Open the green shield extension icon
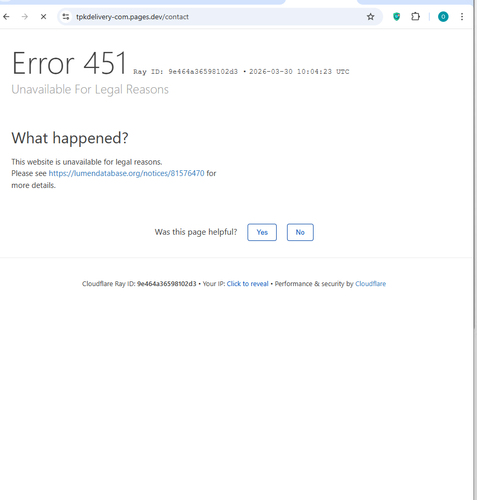Viewport: 477px width, 500px height. pyautogui.click(x=396, y=17)
